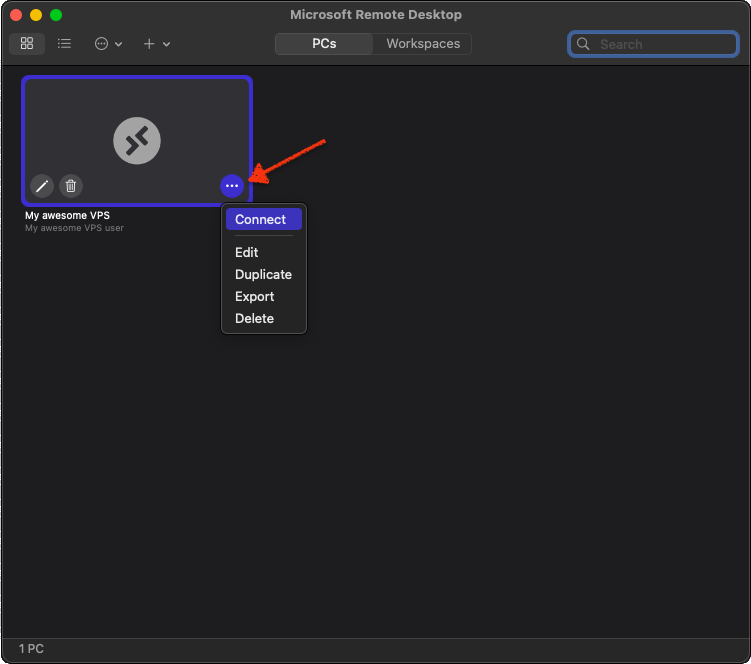Open the ellipsis actions toolbar dropdown
This screenshot has height=664, width=751.
click(x=108, y=44)
